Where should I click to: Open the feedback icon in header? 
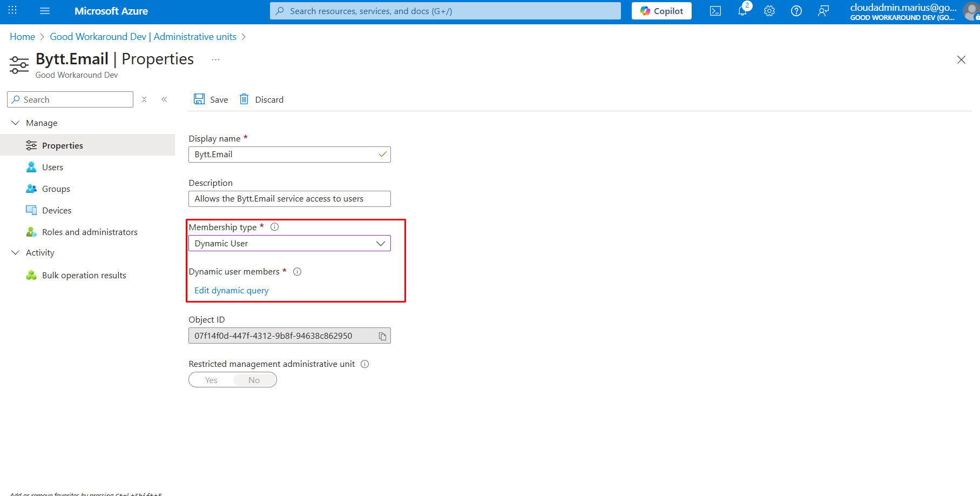[x=823, y=11]
